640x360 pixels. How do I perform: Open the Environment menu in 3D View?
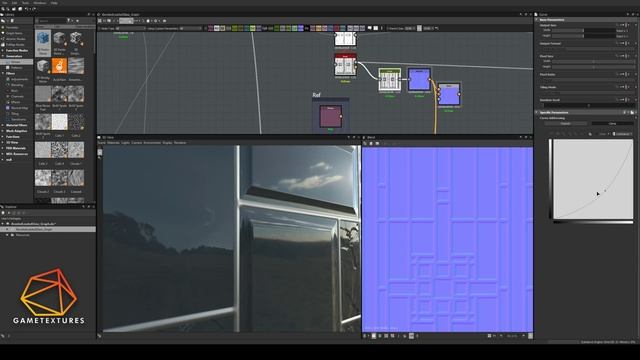tap(152, 143)
